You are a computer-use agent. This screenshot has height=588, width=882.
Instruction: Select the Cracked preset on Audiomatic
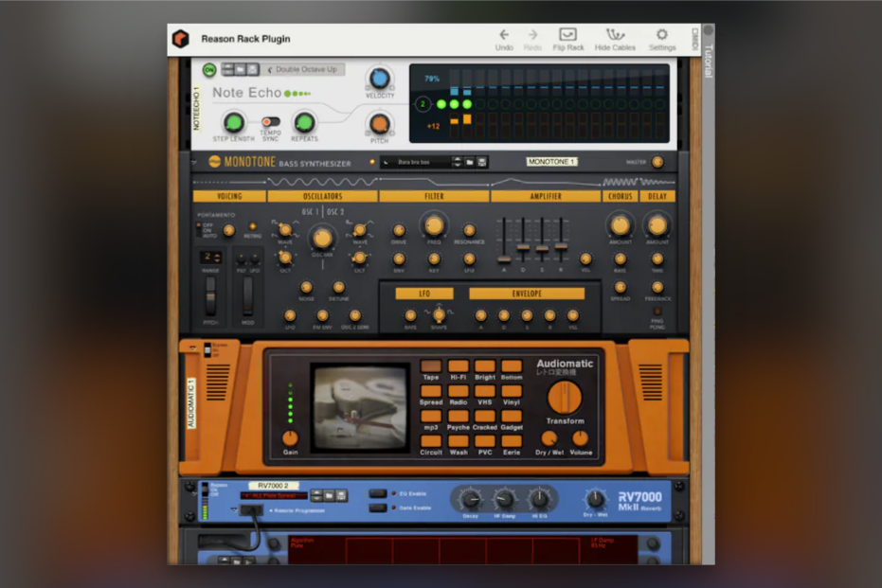pyautogui.click(x=485, y=416)
